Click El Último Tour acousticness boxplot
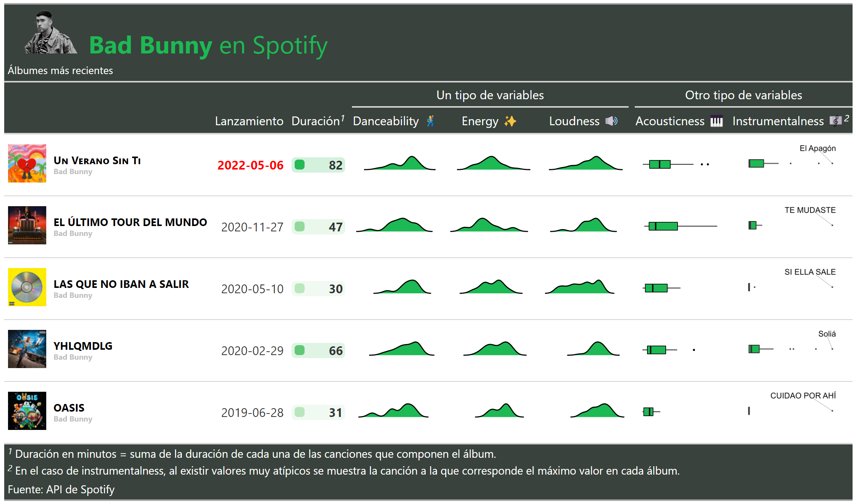Viewport: 856px width, 504px height. (x=681, y=226)
